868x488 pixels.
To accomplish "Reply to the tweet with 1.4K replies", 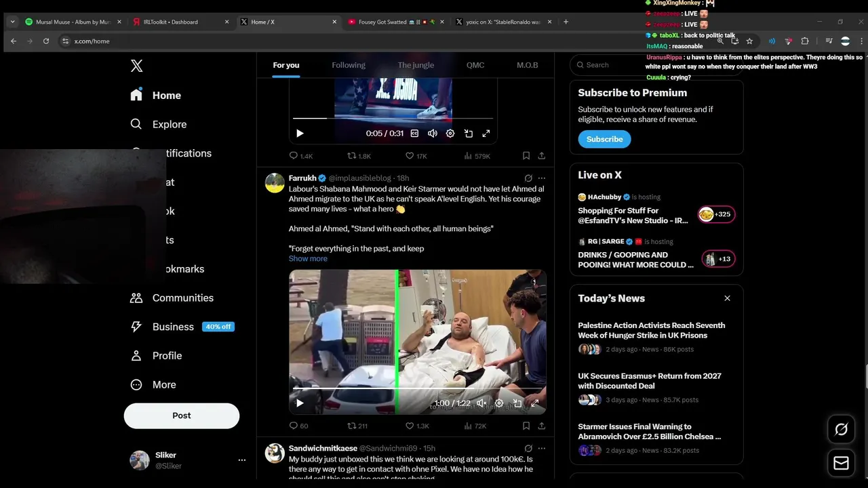I will (301, 156).
